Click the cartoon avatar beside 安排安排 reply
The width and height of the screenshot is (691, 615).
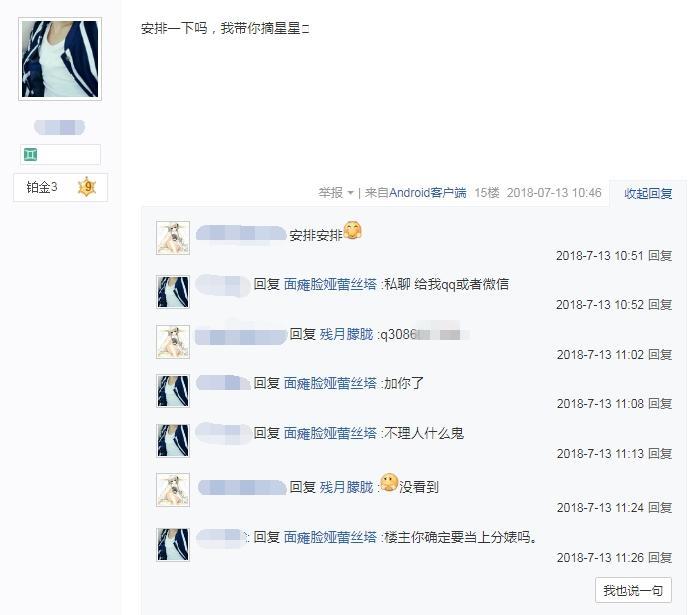(173, 238)
